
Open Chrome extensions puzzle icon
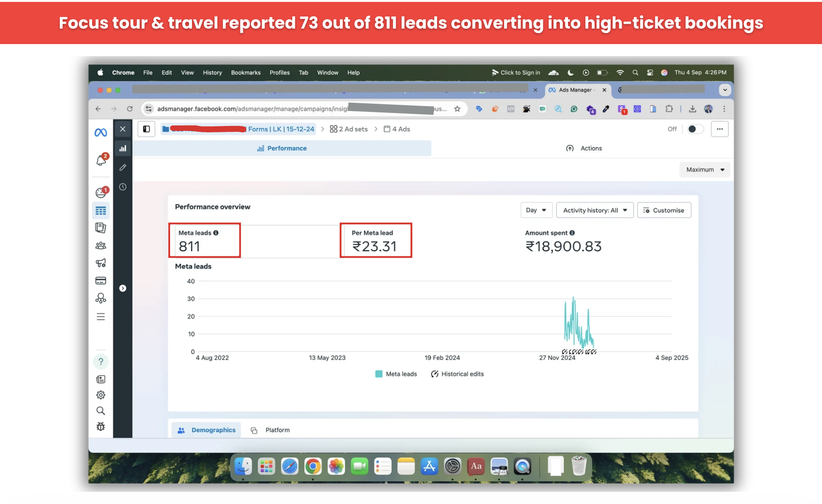(x=669, y=109)
